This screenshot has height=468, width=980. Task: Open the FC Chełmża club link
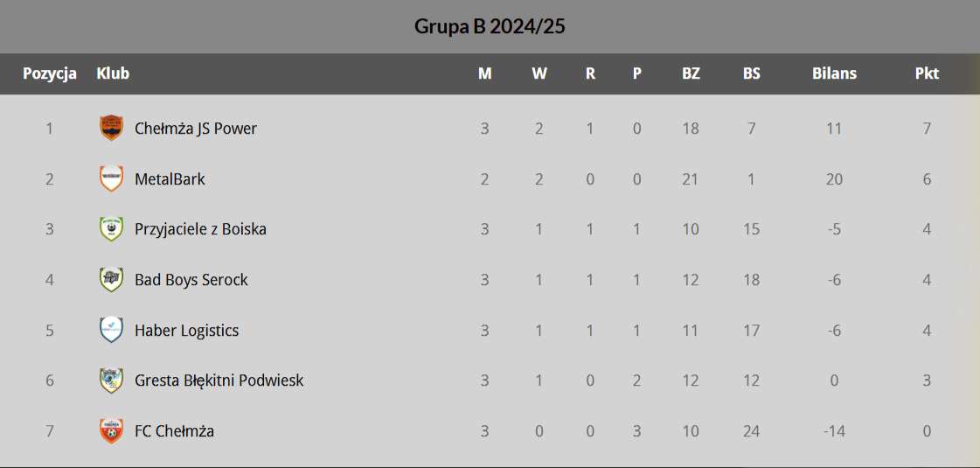point(174,431)
